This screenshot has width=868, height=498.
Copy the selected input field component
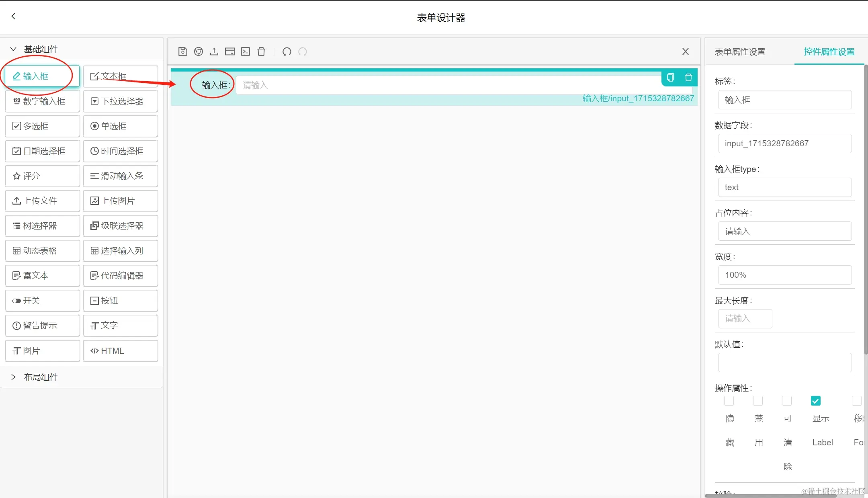670,78
